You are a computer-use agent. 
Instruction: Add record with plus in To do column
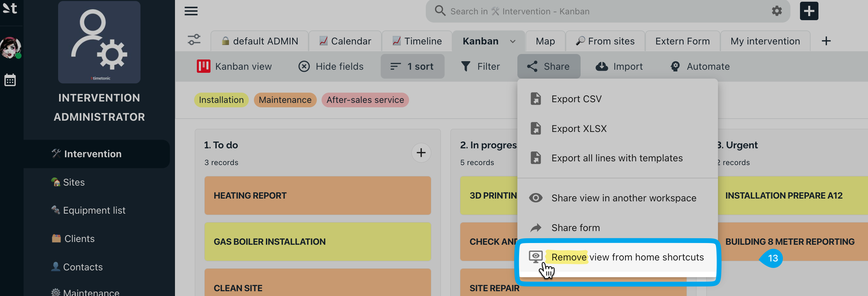pos(421,153)
